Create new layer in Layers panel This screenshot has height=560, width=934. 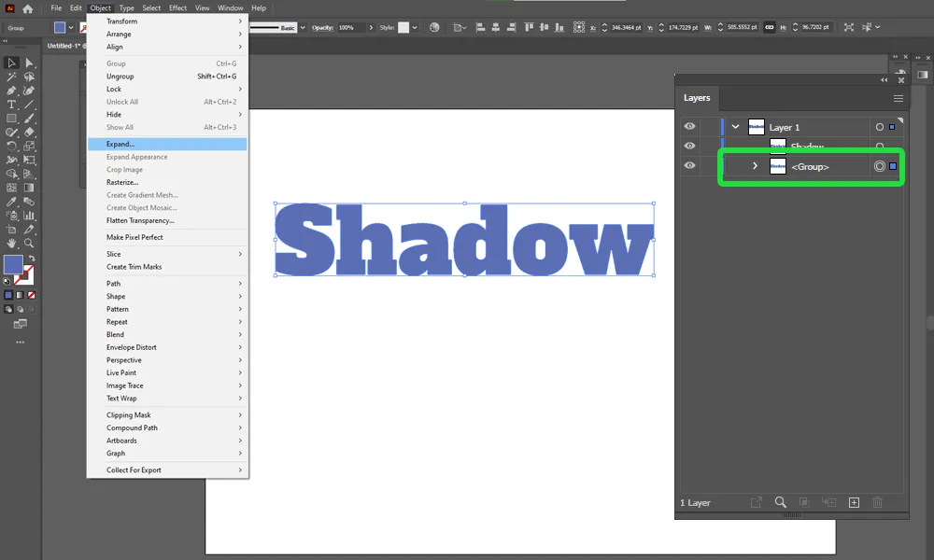854,503
